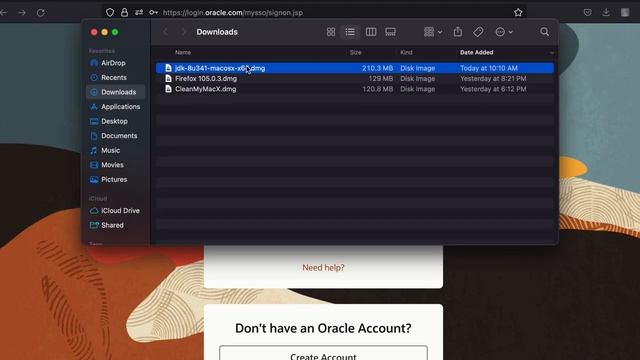
Task: Open the Finder group-by dropdown
Action: [x=433, y=32]
